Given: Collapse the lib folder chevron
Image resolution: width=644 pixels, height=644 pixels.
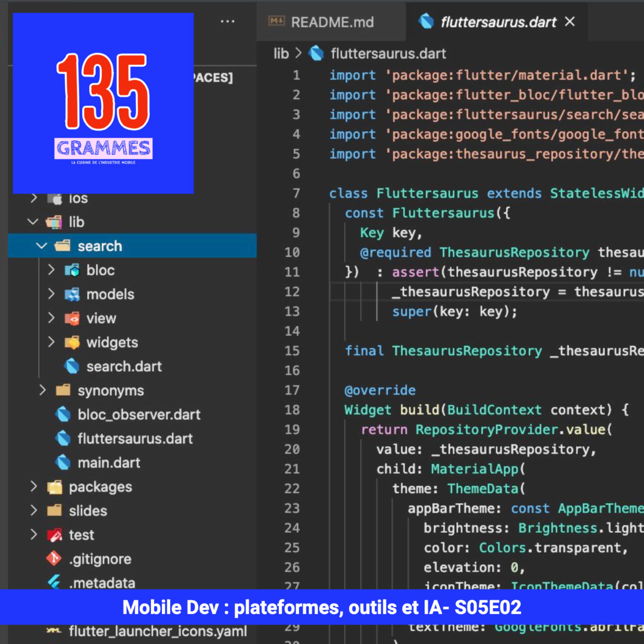Looking at the screenshot, I should (33, 222).
